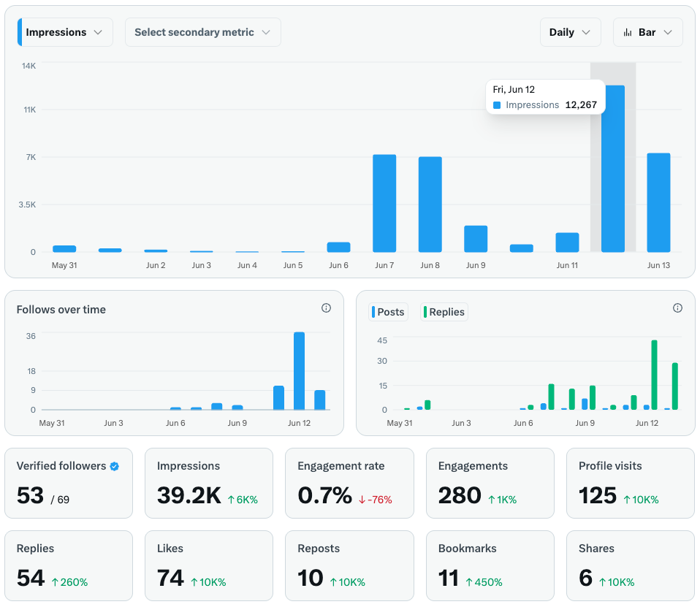The height and width of the screenshot is (607, 700).
Task: Open the Shares 6 card
Action: pyautogui.click(x=631, y=566)
